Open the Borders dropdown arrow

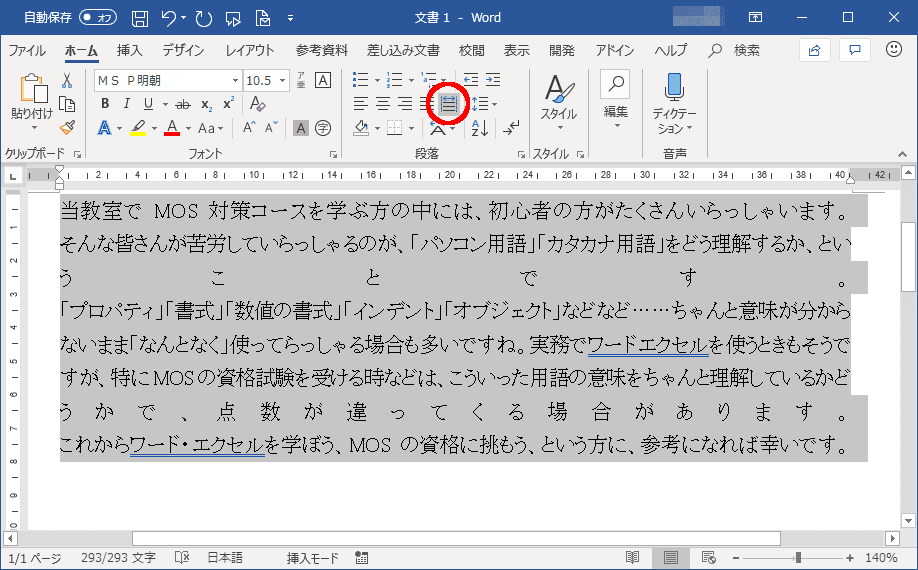pos(412,128)
